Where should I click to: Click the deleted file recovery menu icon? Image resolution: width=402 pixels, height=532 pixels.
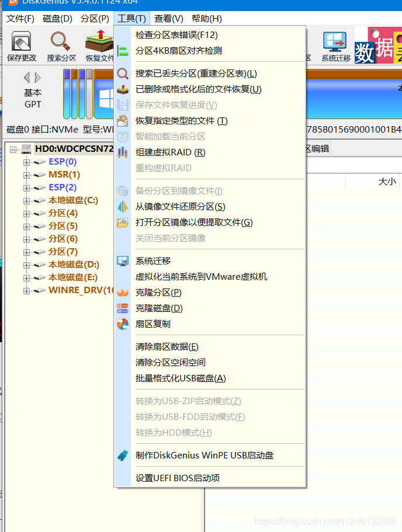pos(123,89)
